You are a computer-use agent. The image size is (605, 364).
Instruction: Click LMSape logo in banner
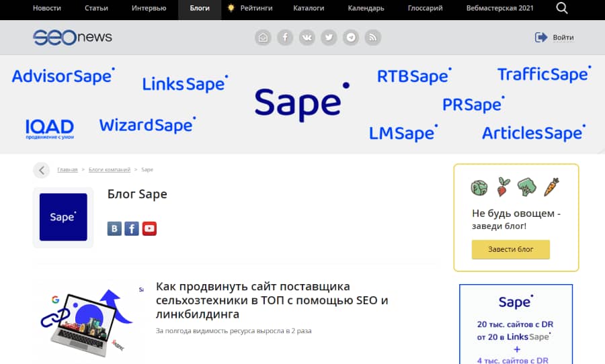click(x=403, y=133)
